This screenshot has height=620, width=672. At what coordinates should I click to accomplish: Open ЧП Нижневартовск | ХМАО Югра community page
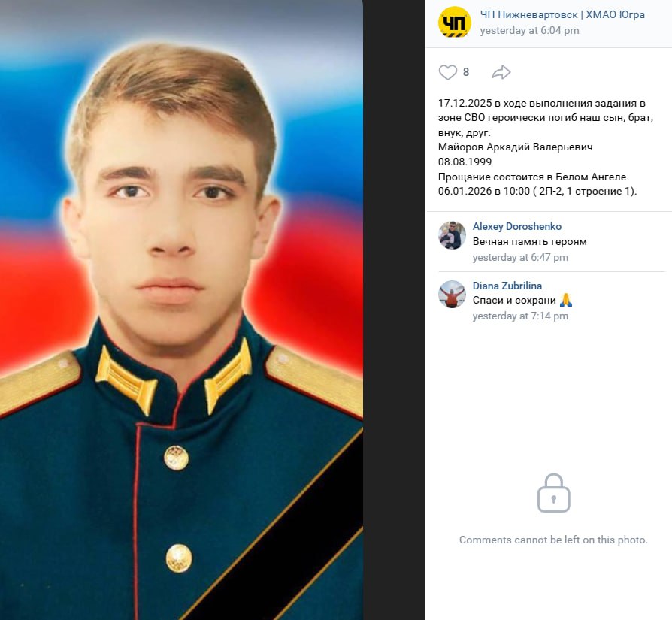pos(562,14)
